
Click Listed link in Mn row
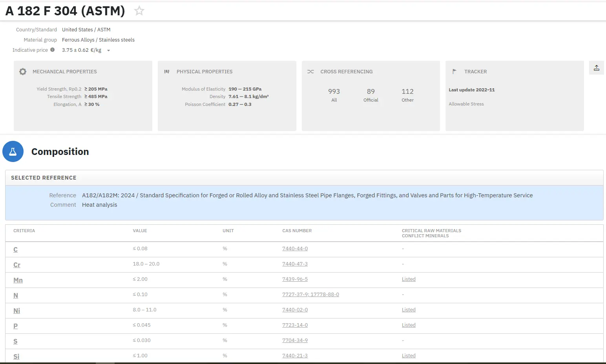pos(409,279)
